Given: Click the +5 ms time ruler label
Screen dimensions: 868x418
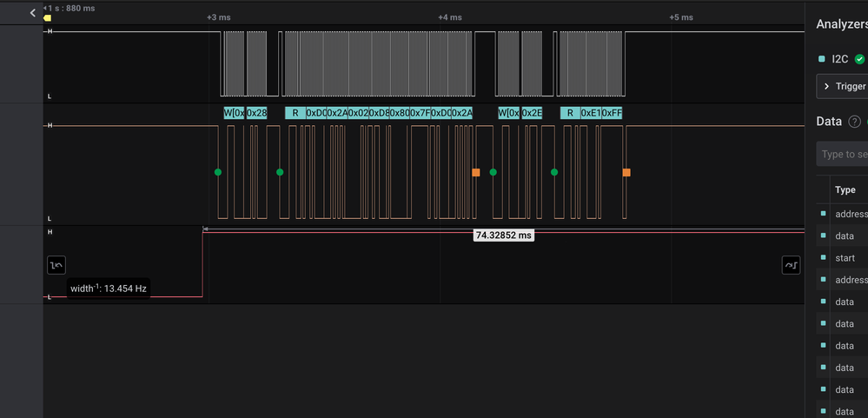Looking at the screenshot, I should tap(681, 17).
